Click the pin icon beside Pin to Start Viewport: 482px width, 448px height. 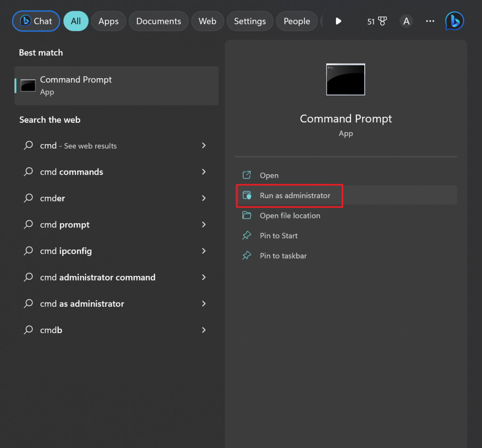247,236
